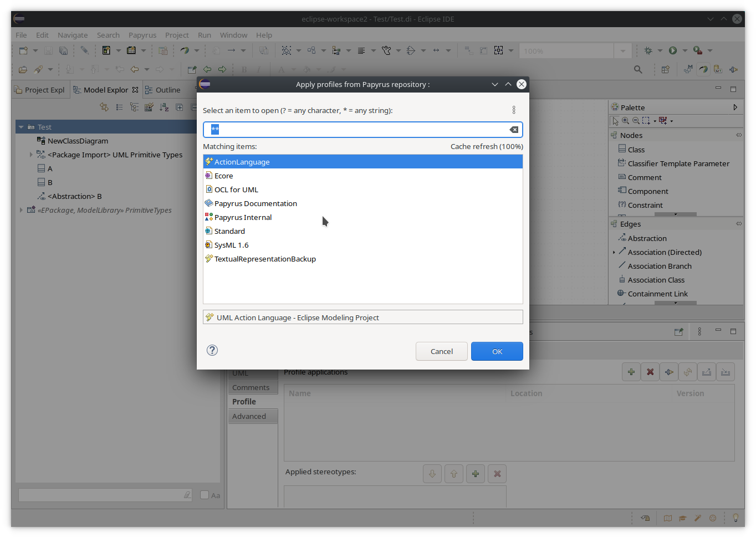Select NewClassDiagram in the Model Explorer tree
This screenshot has height=538, width=756.
coord(73,141)
